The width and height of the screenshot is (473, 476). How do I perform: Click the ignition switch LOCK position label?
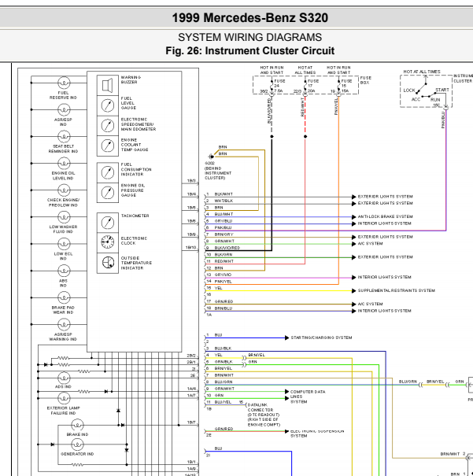click(x=409, y=90)
